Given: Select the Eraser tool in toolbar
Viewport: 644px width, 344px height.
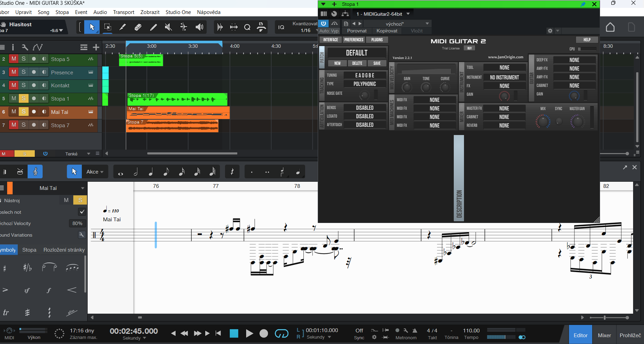Looking at the screenshot, I should click(x=138, y=27).
